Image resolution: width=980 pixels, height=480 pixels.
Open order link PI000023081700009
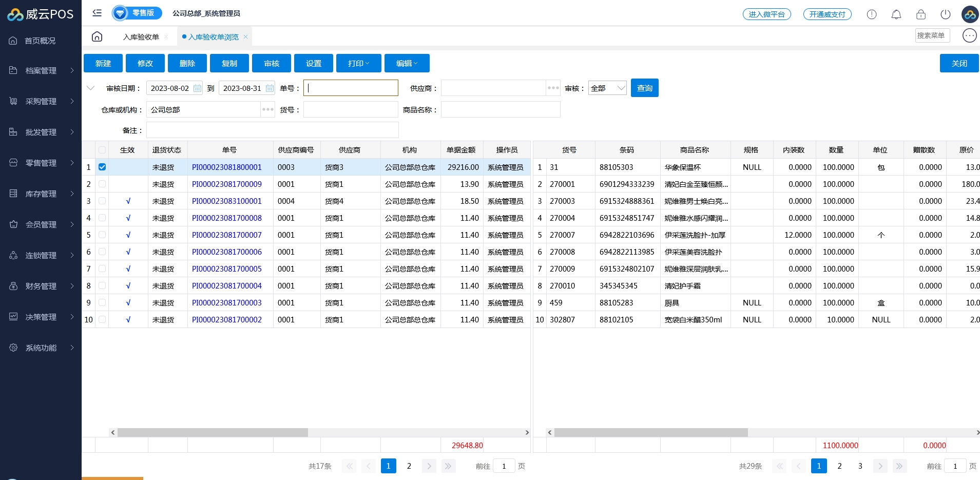coord(226,184)
